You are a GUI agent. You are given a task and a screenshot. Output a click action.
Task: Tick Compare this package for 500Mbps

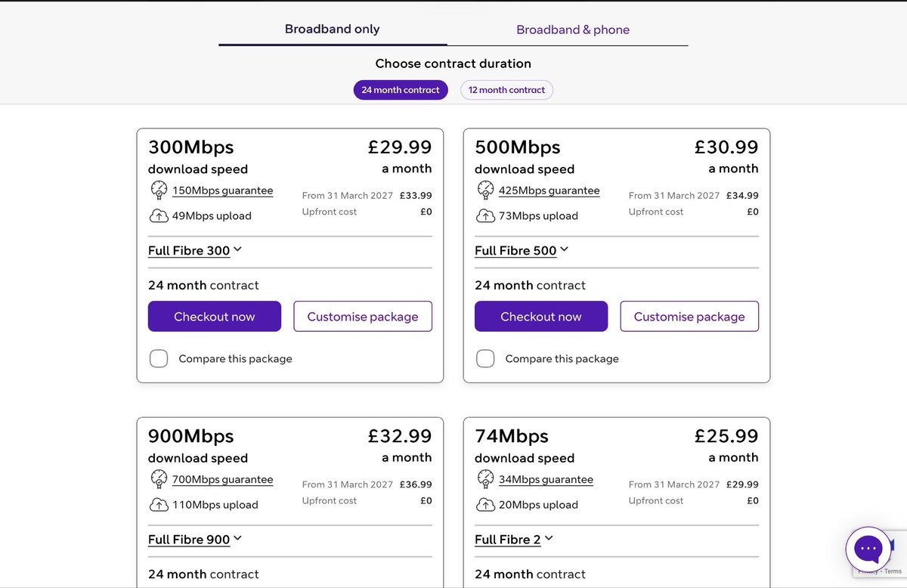(485, 358)
